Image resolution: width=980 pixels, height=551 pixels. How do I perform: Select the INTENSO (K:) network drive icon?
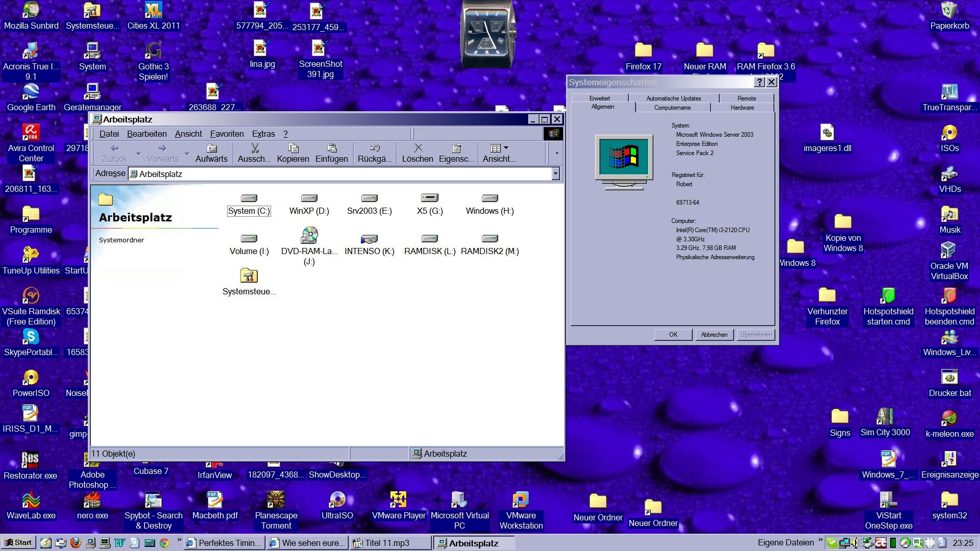point(369,239)
